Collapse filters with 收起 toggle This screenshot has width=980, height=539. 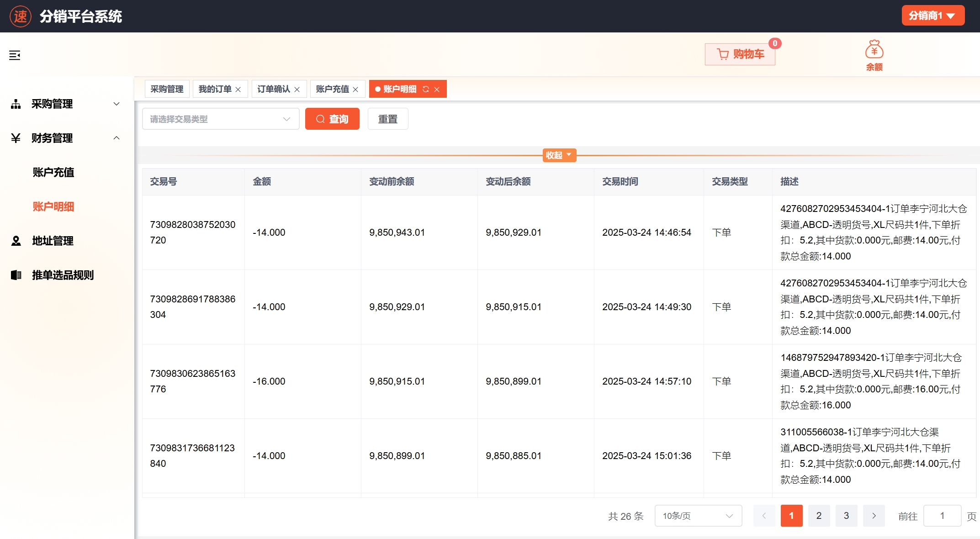(x=559, y=155)
